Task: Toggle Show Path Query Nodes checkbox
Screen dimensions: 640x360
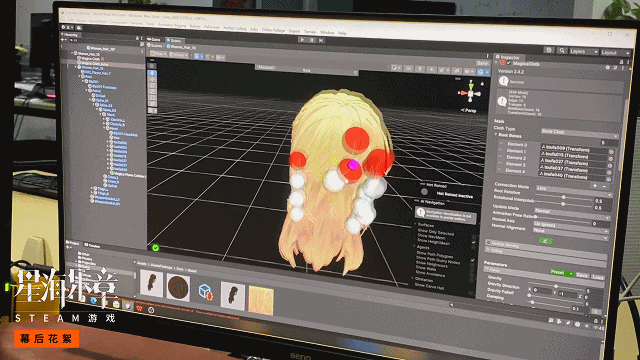Action: 472,260
